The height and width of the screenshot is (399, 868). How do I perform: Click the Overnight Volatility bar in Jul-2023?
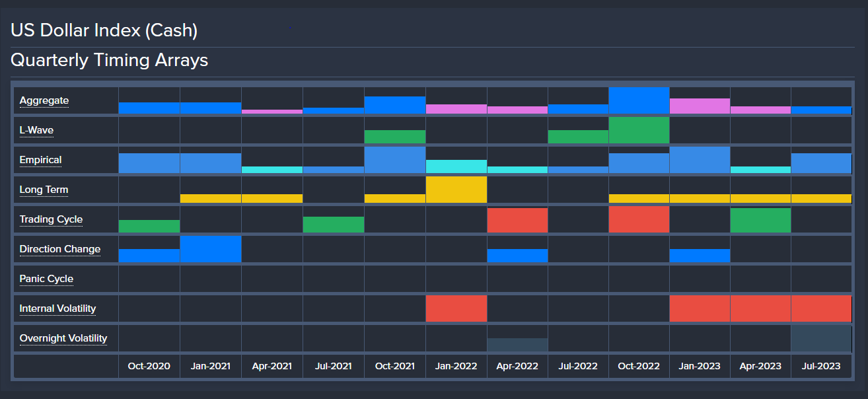tap(821, 338)
